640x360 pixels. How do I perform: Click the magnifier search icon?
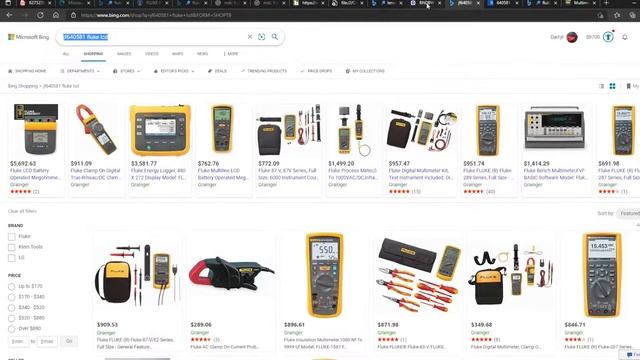click(275, 37)
